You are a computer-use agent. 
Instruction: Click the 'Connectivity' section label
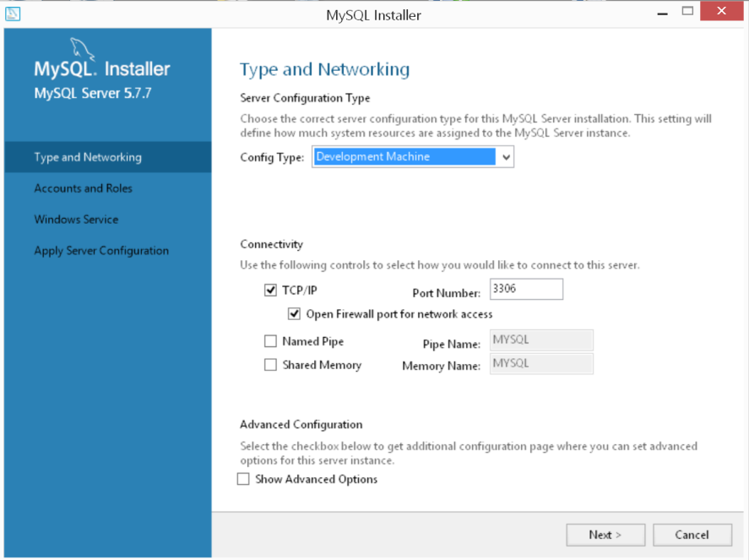(271, 244)
